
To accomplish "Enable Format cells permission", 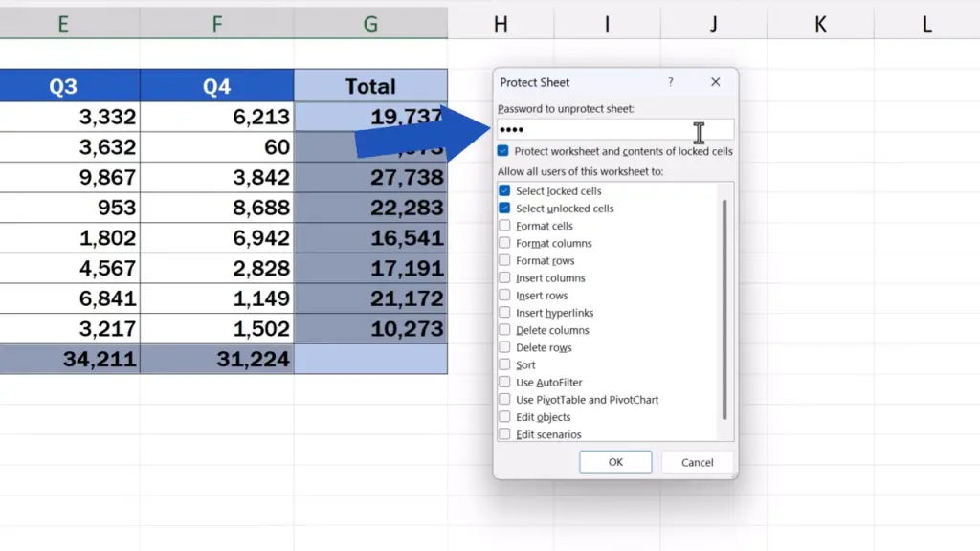I will (505, 226).
